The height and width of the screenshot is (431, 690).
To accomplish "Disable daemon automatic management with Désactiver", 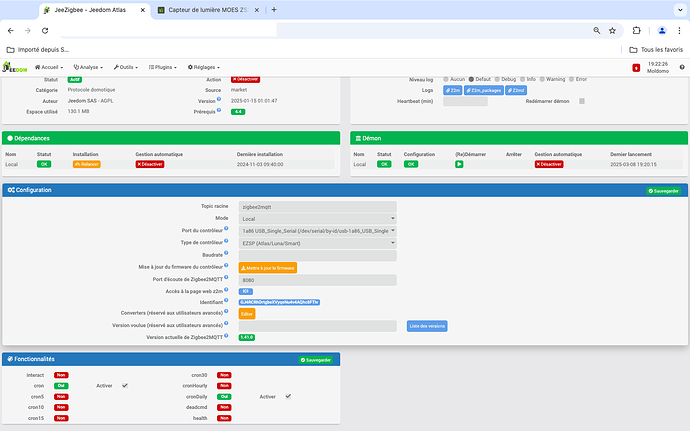I will point(549,164).
